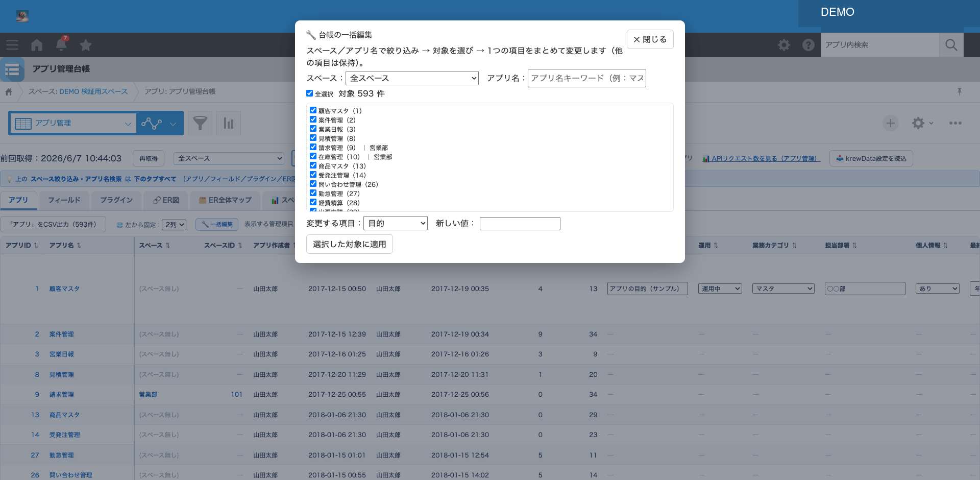The image size is (980, 480).
Task: Toggle the 全選択 checkbox
Action: coord(309,93)
